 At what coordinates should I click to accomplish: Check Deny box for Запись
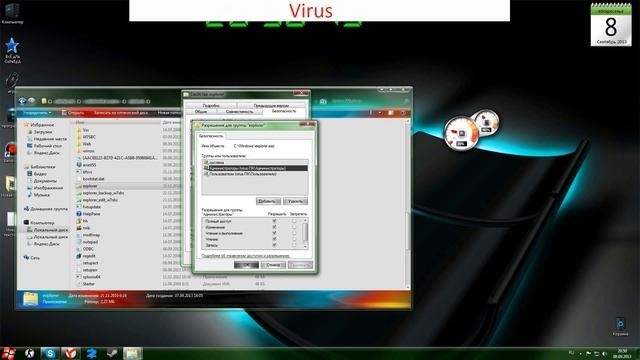[294, 245]
